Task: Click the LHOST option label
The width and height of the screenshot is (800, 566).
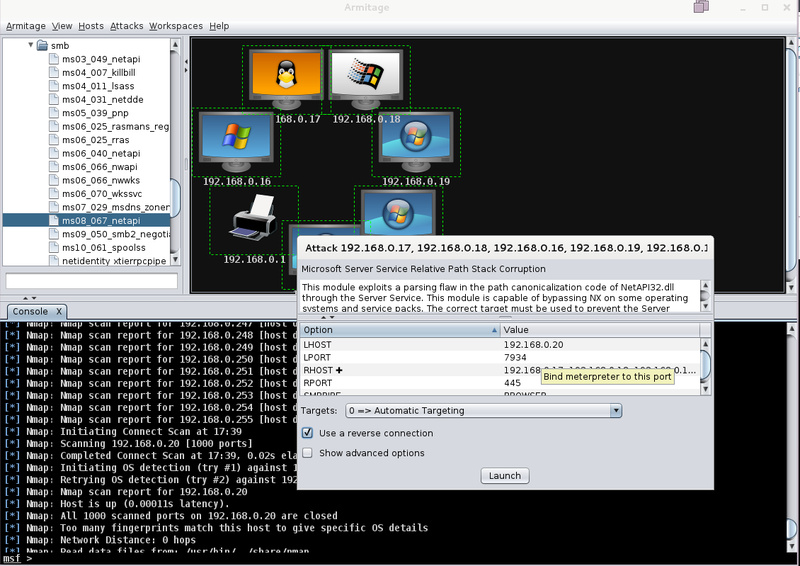Action: pos(317,344)
